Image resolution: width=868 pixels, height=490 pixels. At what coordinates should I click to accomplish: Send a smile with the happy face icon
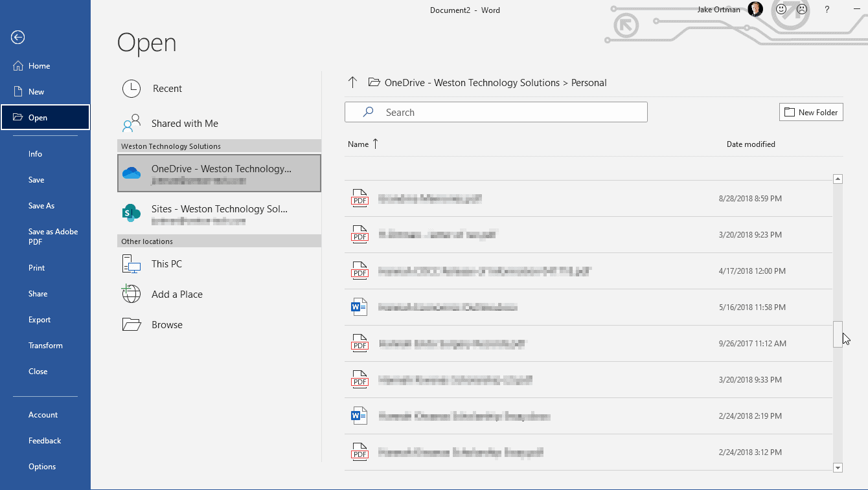coord(782,10)
